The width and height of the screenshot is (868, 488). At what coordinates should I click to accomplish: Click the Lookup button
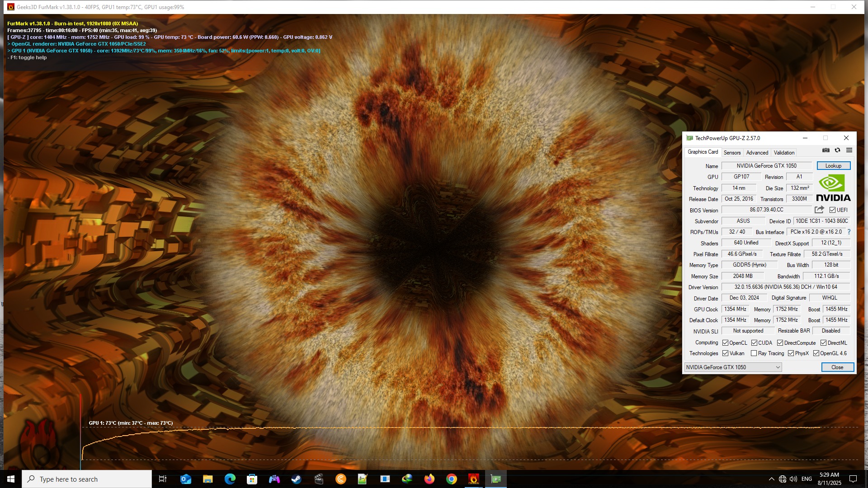[833, 166]
